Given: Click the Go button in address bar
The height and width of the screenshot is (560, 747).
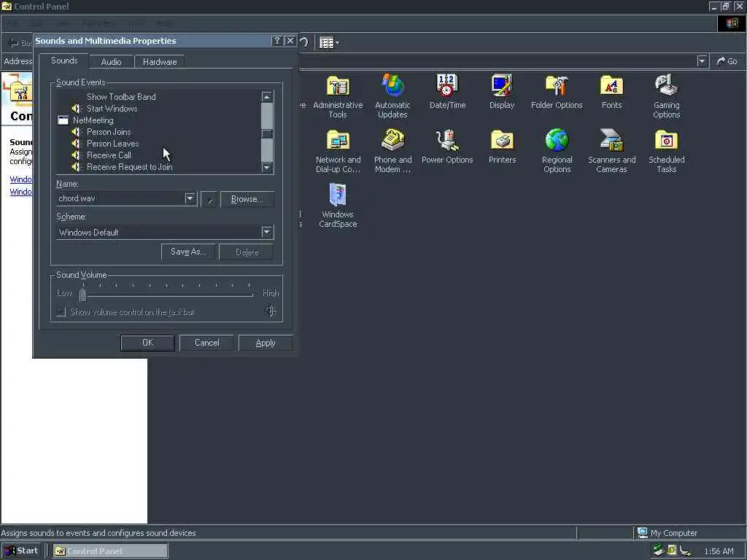Looking at the screenshot, I should point(727,61).
